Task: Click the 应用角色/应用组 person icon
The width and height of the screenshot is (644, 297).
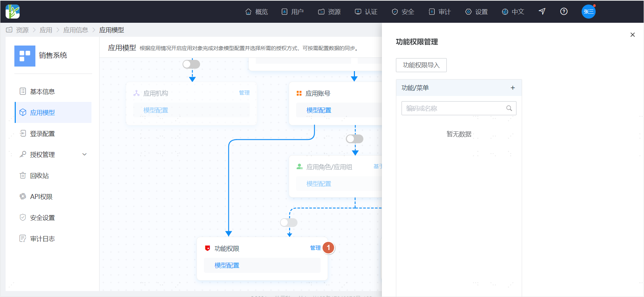Action: pyautogui.click(x=300, y=167)
